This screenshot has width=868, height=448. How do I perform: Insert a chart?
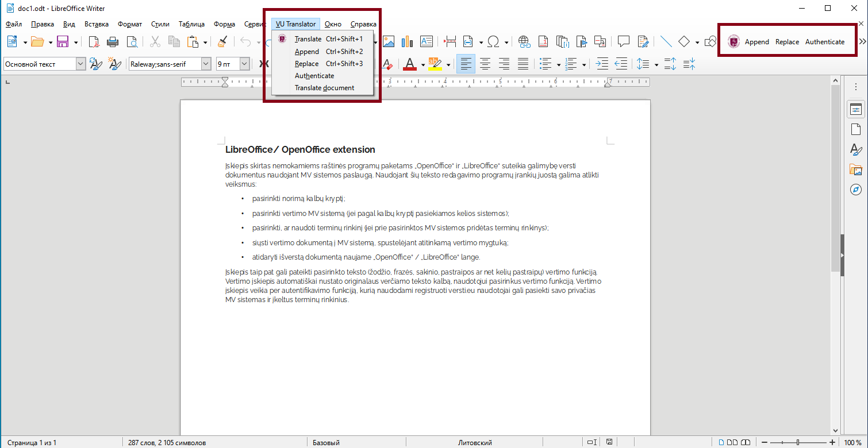(x=408, y=41)
